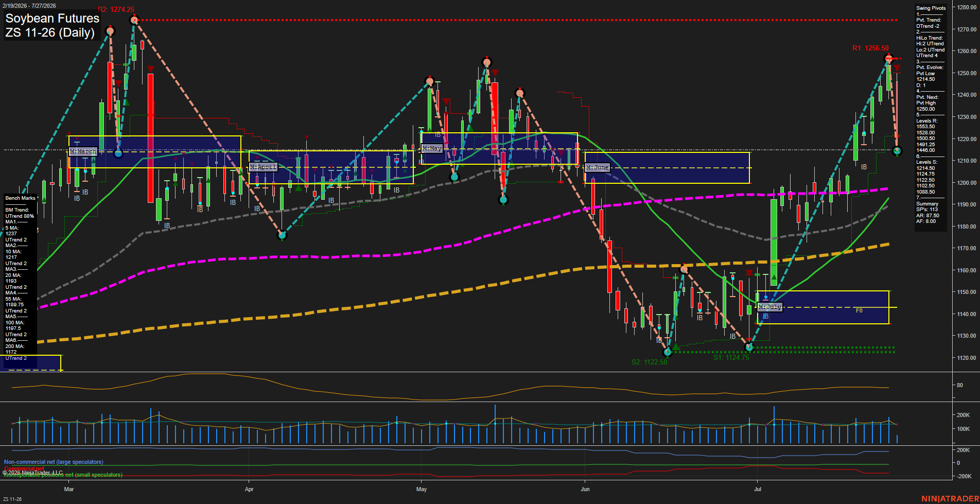980x504 pixels.
Task: Click the swing high pivot marker at R1
Action: (x=888, y=58)
